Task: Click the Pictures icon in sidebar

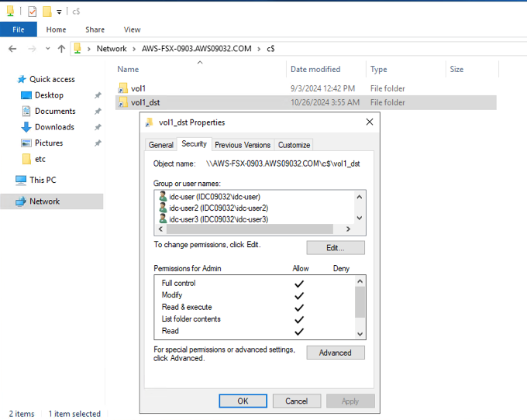Action: pos(26,143)
